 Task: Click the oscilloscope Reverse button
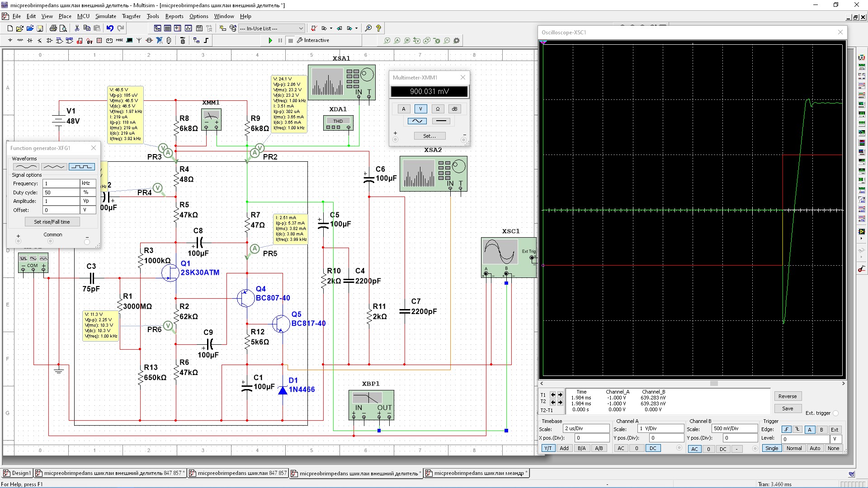(x=787, y=396)
